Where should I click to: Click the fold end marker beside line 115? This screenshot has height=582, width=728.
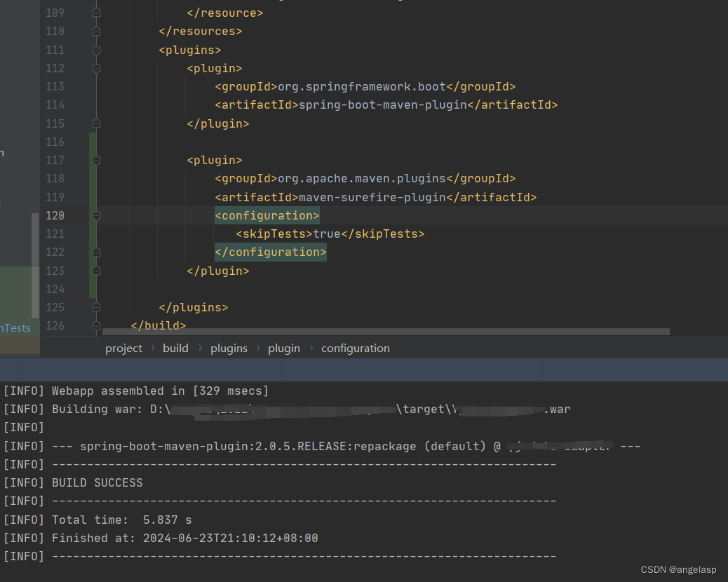(x=96, y=123)
